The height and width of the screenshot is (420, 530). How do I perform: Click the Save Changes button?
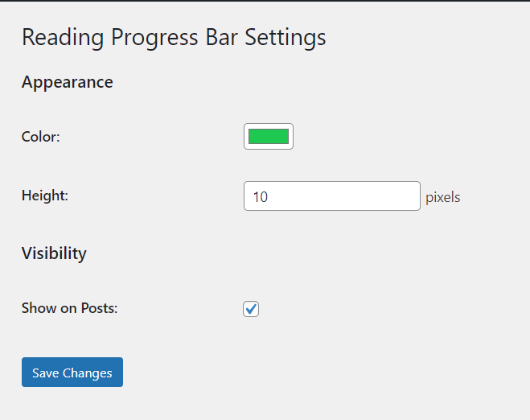coord(72,372)
